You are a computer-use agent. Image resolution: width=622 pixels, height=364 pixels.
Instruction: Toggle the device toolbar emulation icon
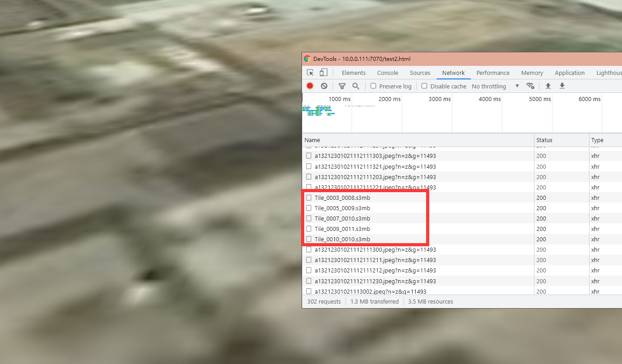point(323,72)
